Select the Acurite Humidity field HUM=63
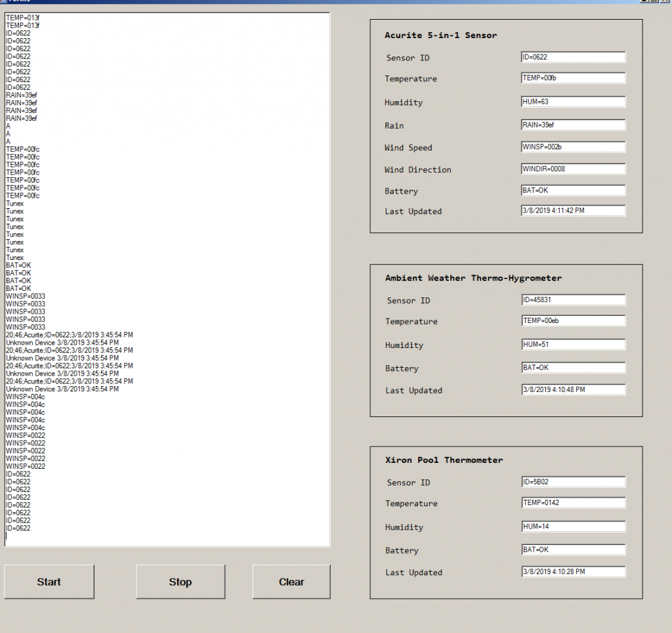 click(573, 102)
